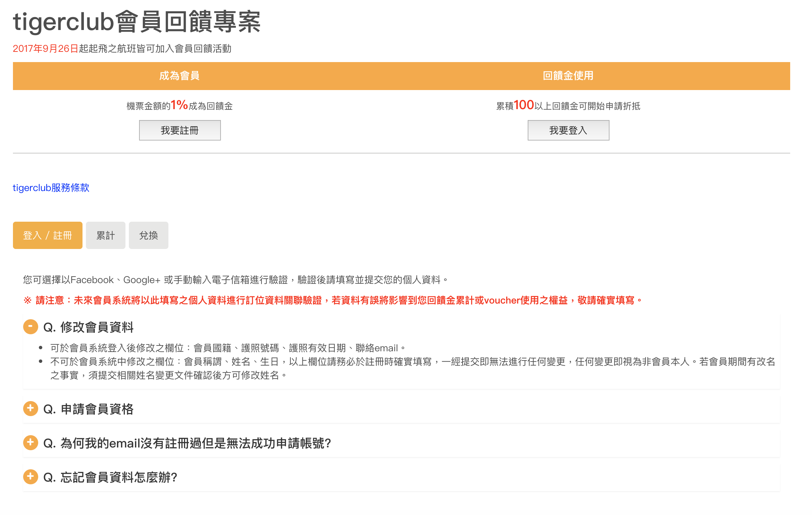Switch to the 累計 tab

coord(105,235)
